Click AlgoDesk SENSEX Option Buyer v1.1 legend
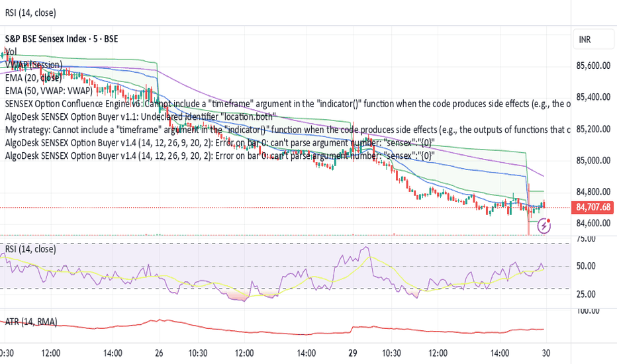This screenshot has width=617, height=364. coord(140,116)
